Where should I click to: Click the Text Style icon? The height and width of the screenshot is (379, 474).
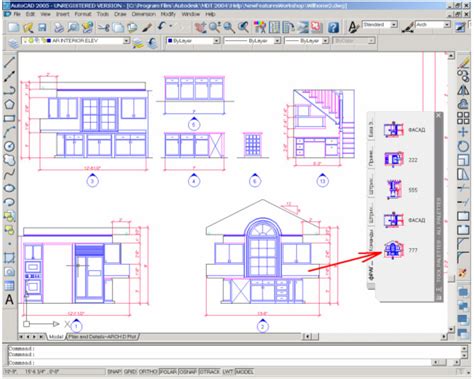pos(353,27)
